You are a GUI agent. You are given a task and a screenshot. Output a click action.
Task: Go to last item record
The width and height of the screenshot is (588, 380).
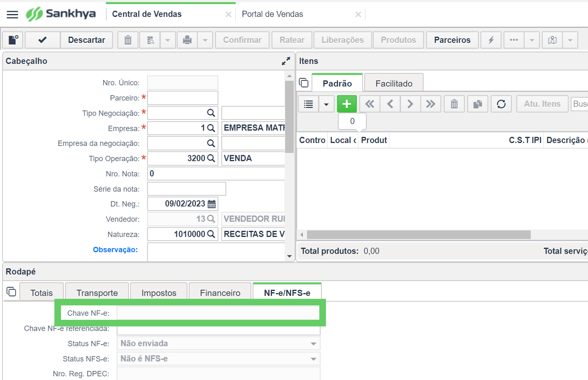point(431,104)
